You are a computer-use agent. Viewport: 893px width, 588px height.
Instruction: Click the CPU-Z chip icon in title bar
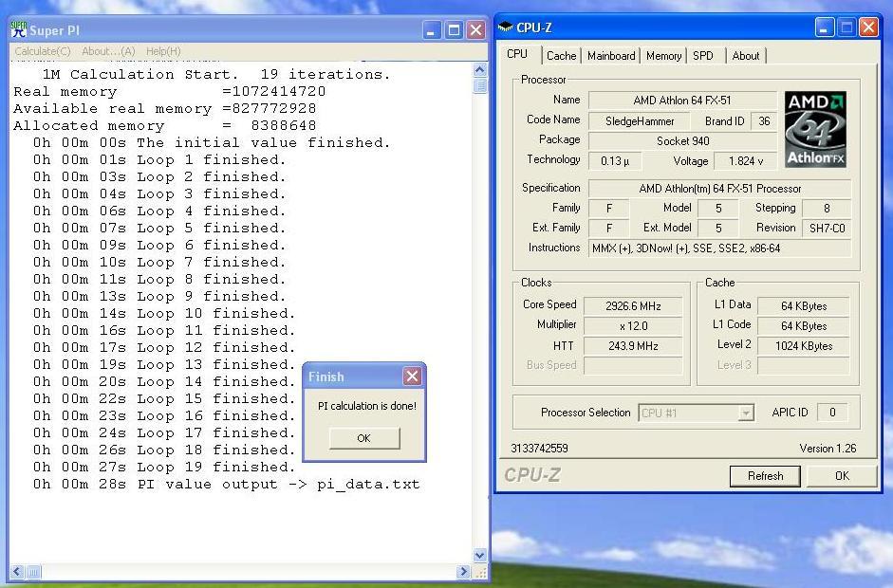point(505,27)
